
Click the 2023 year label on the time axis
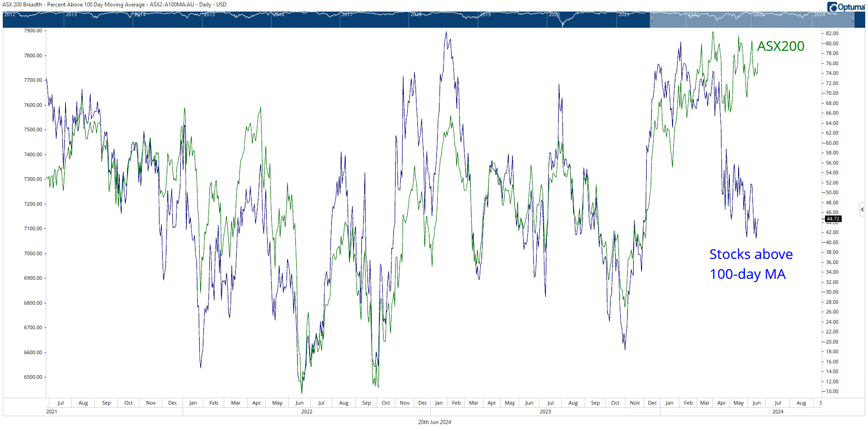click(545, 412)
